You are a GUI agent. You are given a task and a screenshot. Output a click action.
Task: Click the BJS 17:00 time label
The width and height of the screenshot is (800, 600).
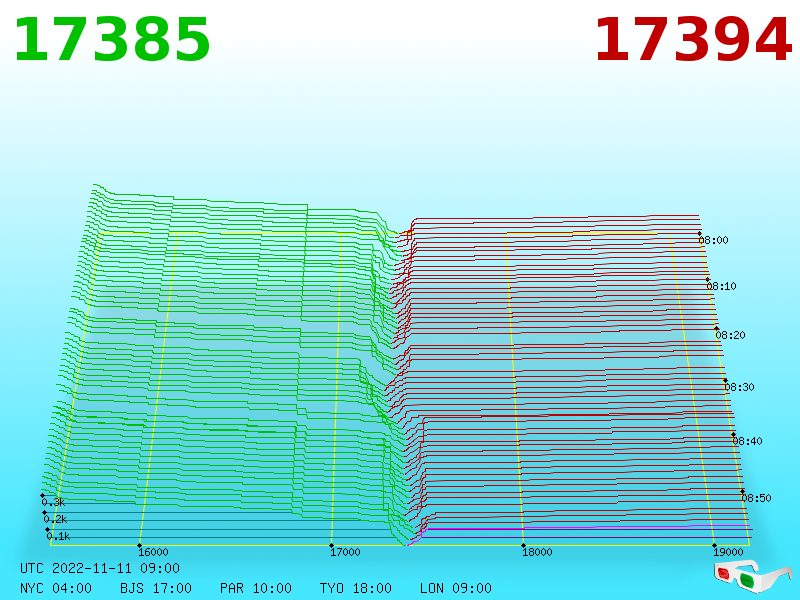coord(156,588)
